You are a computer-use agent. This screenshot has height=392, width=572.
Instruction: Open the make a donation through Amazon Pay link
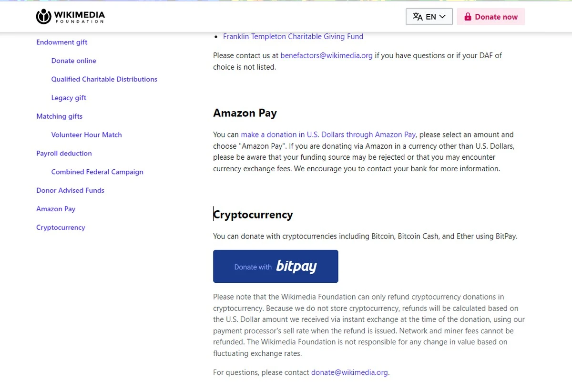pyautogui.click(x=328, y=135)
